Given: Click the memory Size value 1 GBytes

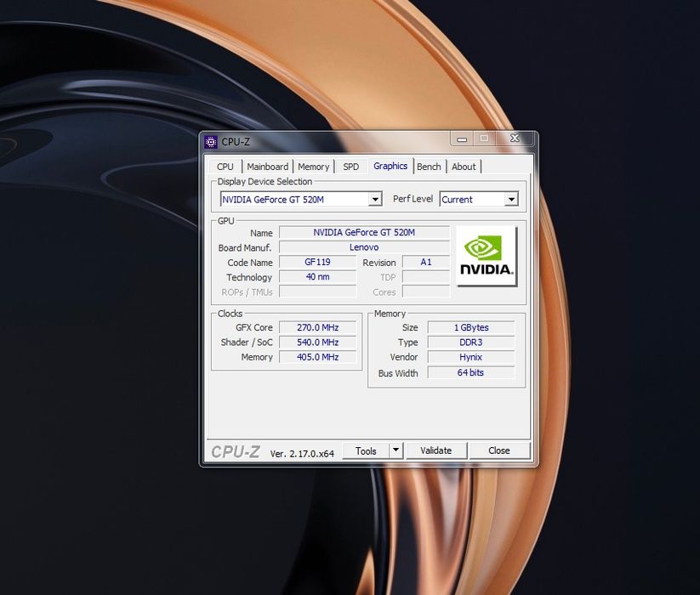Looking at the screenshot, I should click(471, 327).
